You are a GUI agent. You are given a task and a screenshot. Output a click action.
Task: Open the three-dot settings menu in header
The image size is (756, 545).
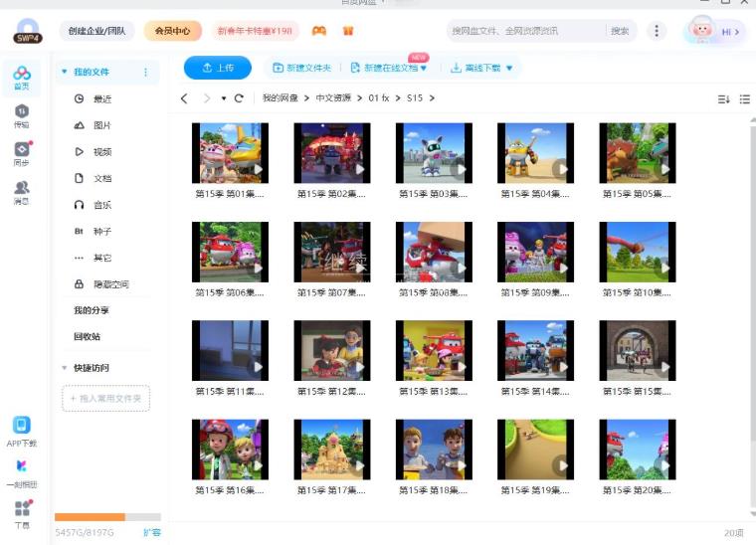tap(657, 31)
